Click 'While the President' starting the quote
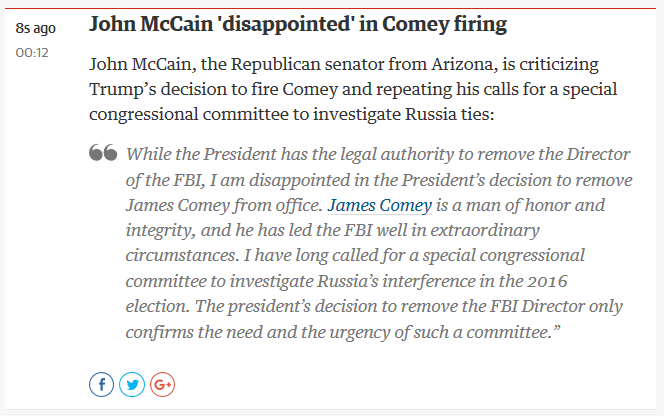The image size is (664, 416). point(201,154)
